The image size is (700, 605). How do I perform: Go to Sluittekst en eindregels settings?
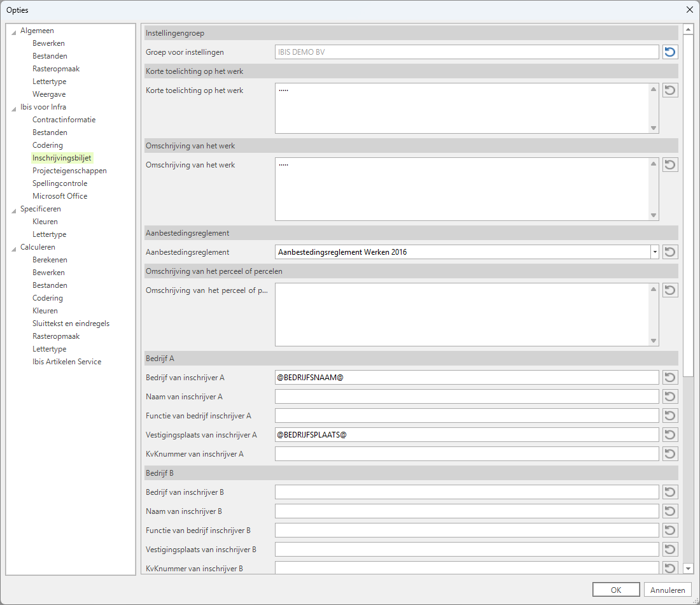click(71, 324)
